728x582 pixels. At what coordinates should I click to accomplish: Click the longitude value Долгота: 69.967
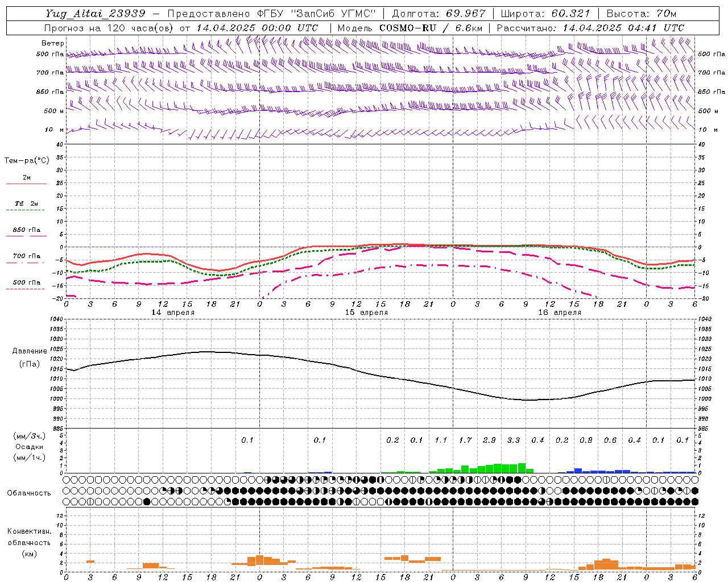(x=440, y=14)
